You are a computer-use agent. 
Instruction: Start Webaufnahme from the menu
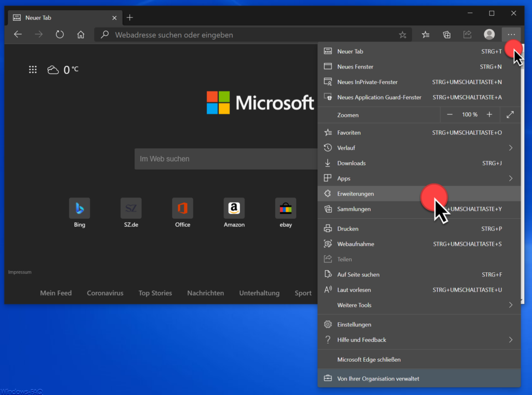[419, 244]
